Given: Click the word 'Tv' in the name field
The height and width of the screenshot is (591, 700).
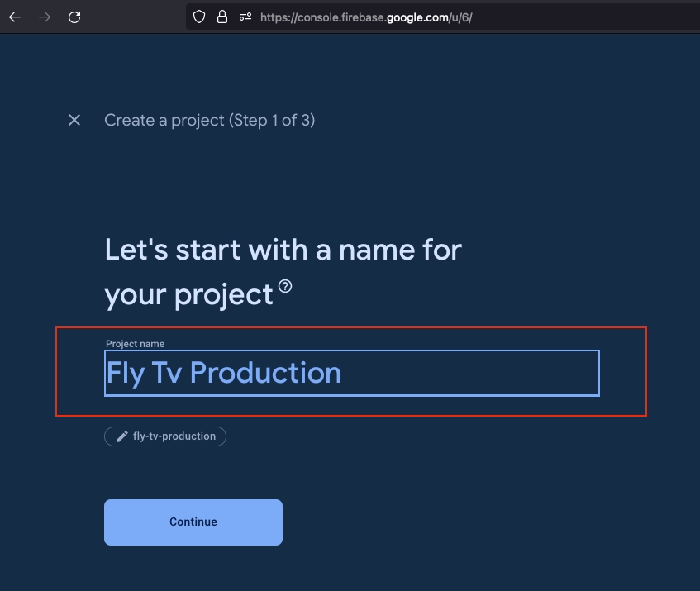Looking at the screenshot, I should click(x=168, y=373).
